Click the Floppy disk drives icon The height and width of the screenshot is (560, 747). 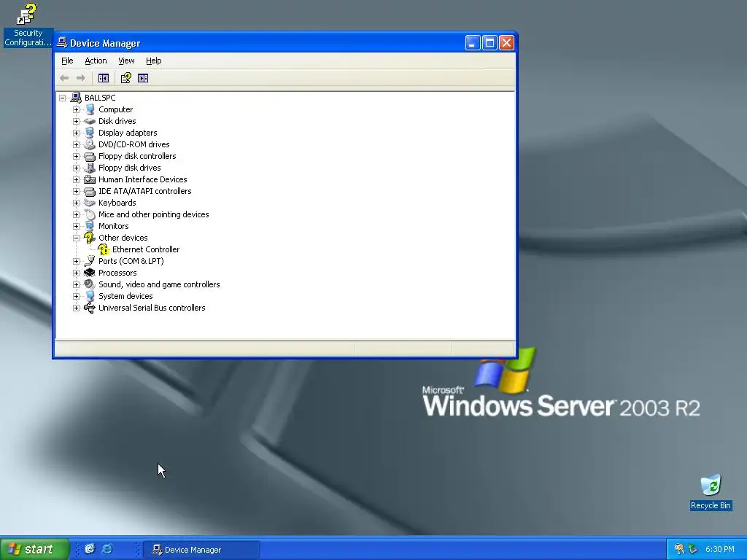[x=90, y=168]
